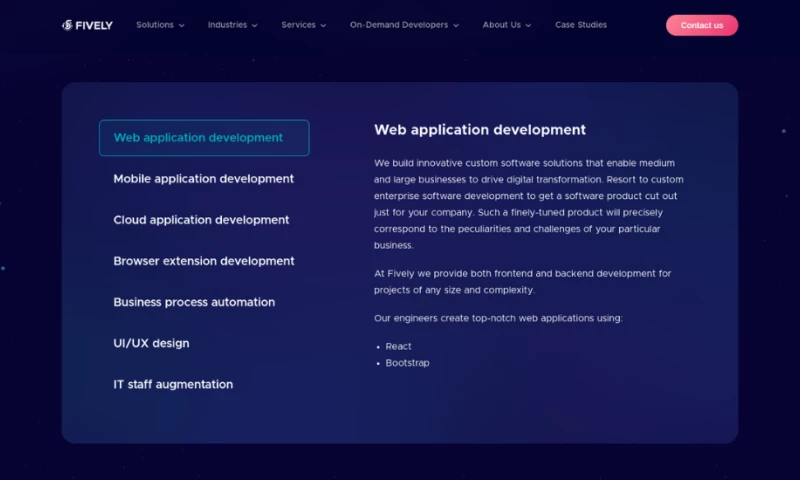Viewport: 800px width, 480px height.
Task: Open the Case Studies page
Action: [580, 25]
